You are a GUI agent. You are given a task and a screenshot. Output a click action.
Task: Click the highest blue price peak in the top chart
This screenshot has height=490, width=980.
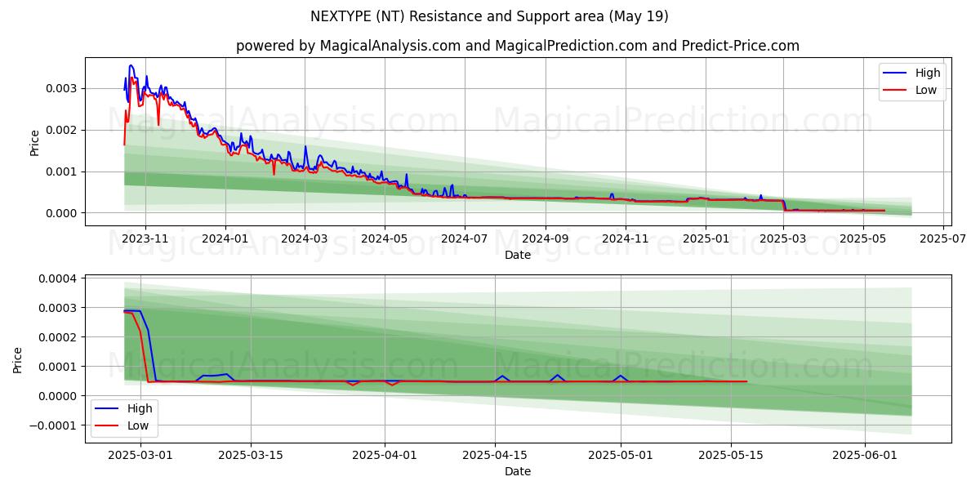(x=131, y=65)
